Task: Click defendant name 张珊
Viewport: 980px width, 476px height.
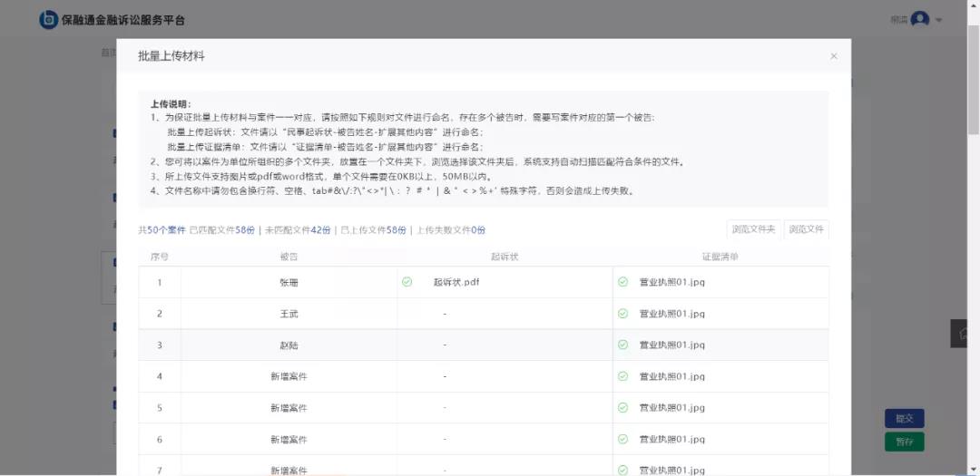Action: [289, 282]
